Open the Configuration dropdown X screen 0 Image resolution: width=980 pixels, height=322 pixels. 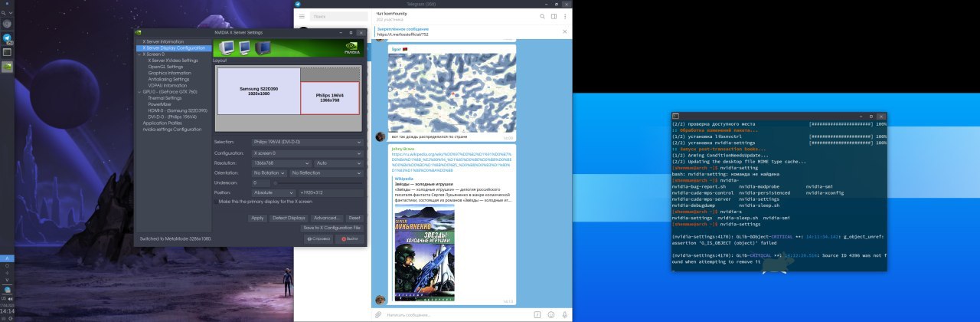(x=307, y=153)
